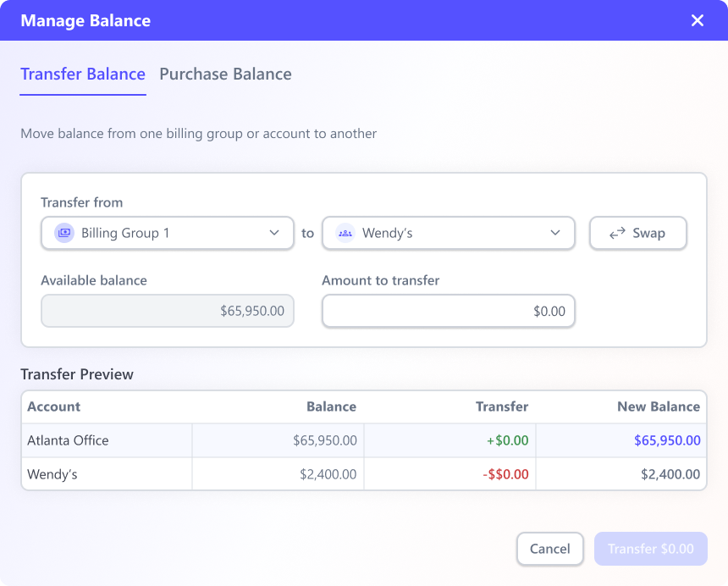
Task: Open the Purchase Balance tab
Action: pos(225,75)
